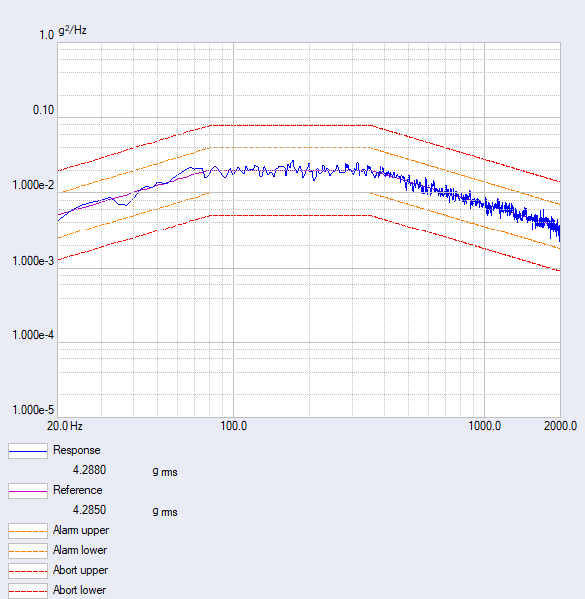Click the 0.10 y-axis label
585x599 pixels.
44,110
